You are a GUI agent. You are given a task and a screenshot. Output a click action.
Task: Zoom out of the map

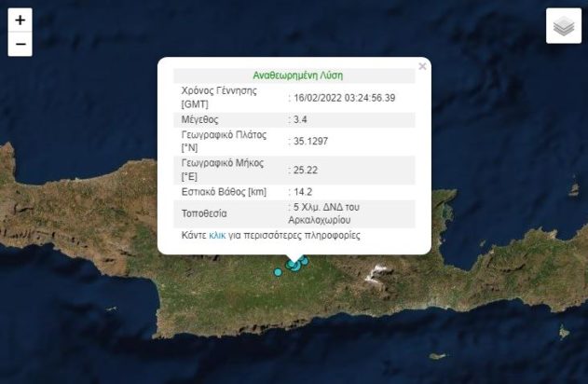(x=21, y=44)
